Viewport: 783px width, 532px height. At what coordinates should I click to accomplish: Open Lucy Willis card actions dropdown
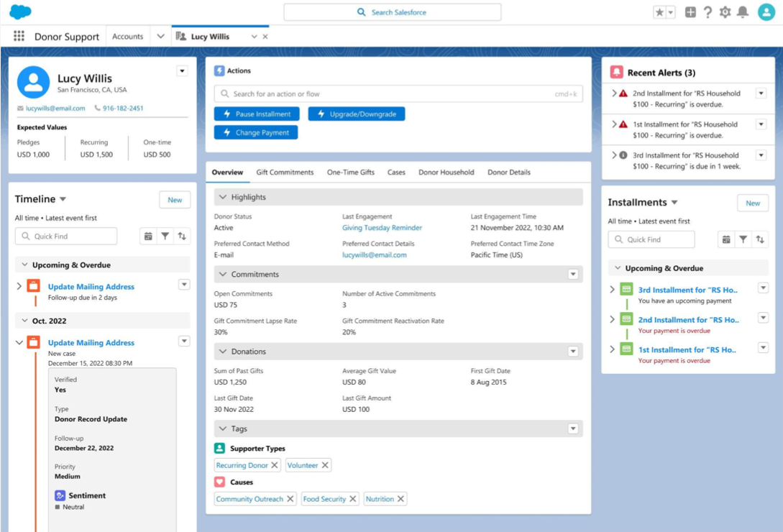(182, 71)
